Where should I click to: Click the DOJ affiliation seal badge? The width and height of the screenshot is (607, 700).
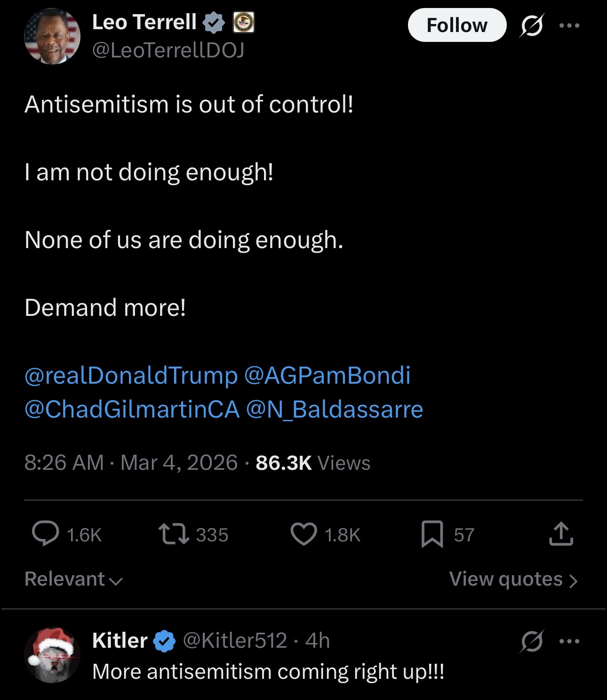pos(244,23)
